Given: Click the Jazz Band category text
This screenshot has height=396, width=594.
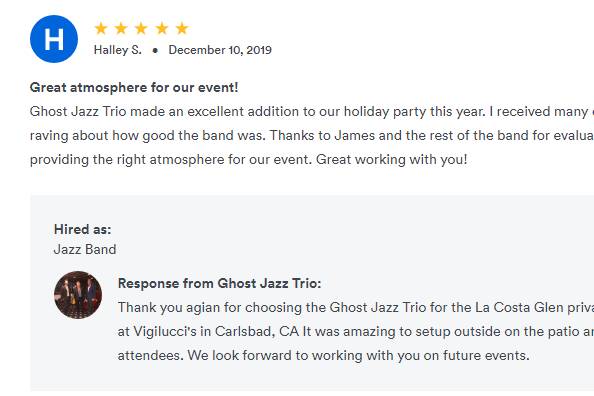Looking at the screenshot, I should [x=85, y=249].
